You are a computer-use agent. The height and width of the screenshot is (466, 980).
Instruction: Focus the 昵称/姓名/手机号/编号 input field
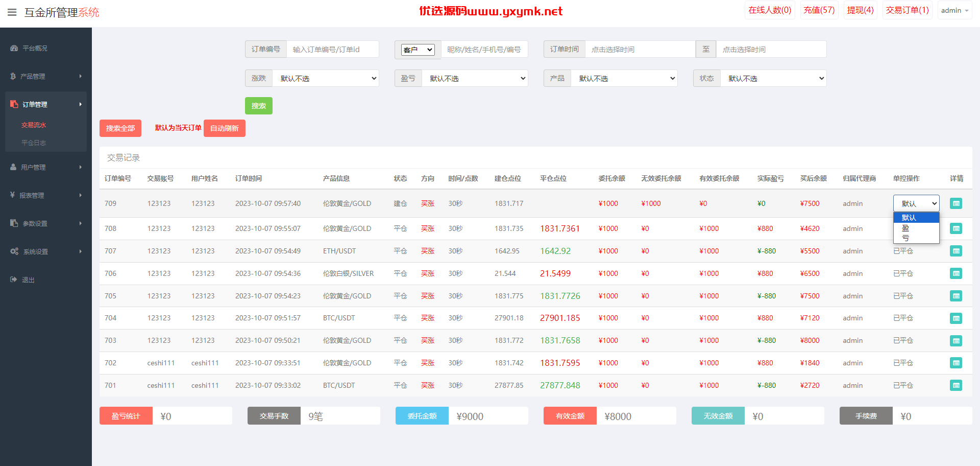point(484,50)
